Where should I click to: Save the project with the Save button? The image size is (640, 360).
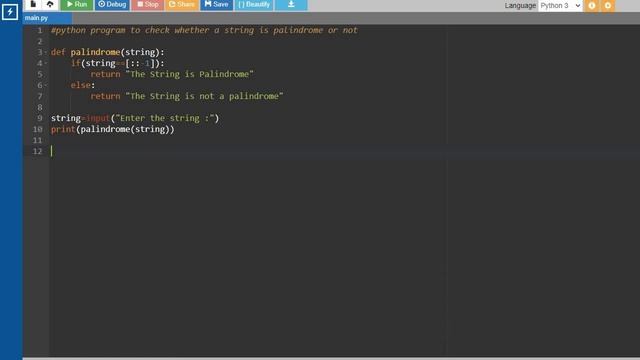[216, 4]
